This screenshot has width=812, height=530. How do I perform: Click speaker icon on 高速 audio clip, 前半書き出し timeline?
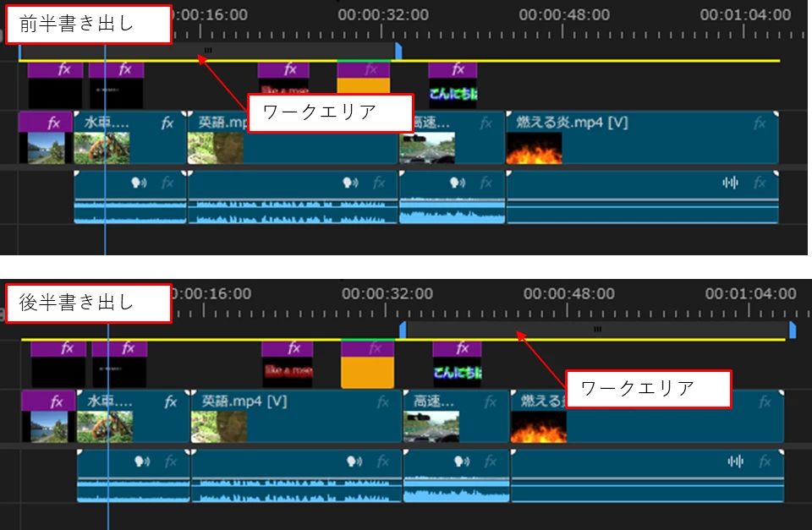[x=458, y=183]
